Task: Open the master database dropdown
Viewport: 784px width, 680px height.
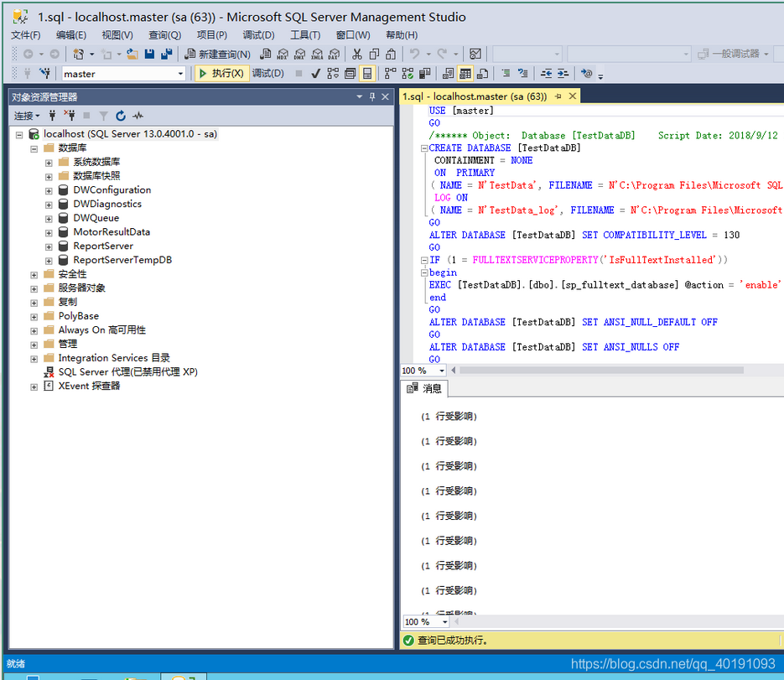Action: [x=180, y=73]
